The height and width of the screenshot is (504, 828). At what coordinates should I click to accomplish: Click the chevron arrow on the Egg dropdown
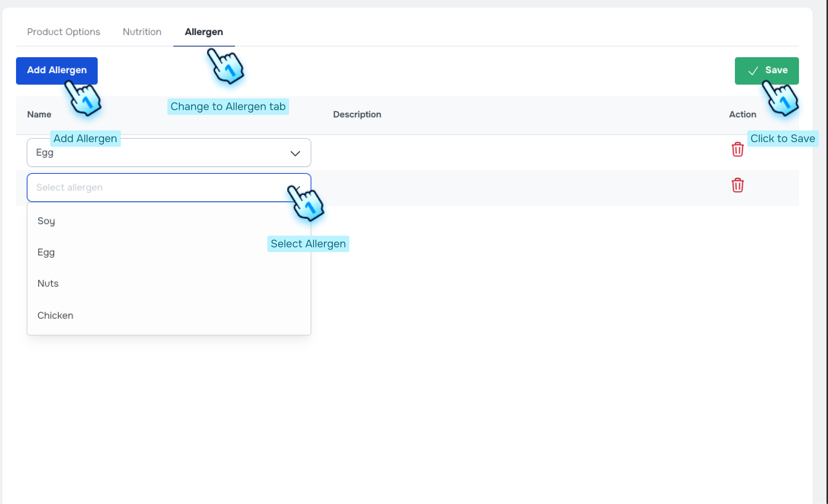(x=294, y=153)
